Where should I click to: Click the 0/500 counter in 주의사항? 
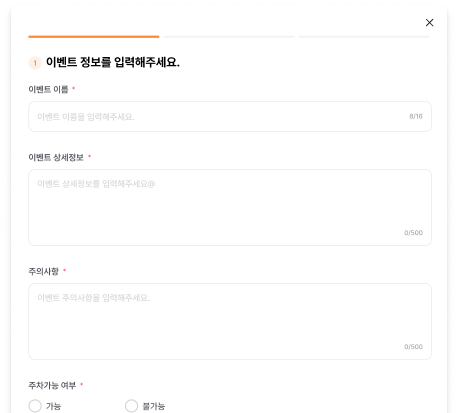tap(413, 347)
